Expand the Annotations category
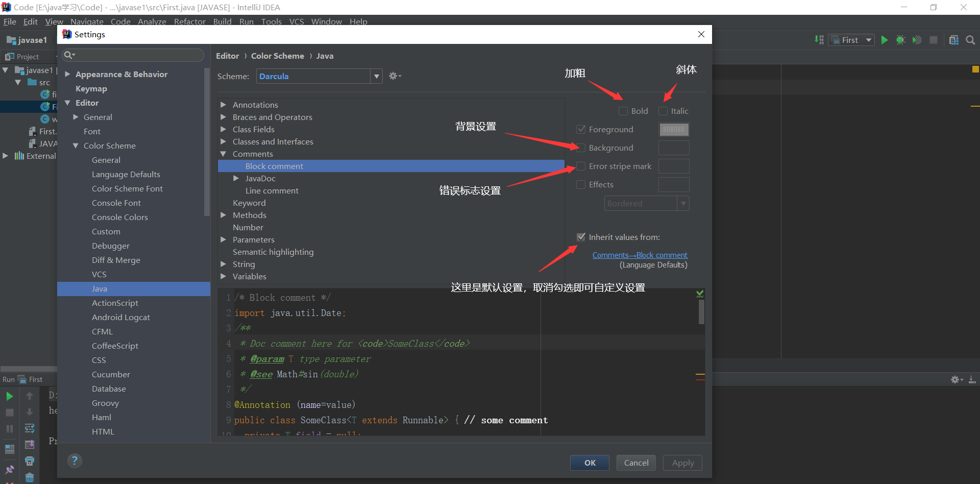 pos(224,105)
